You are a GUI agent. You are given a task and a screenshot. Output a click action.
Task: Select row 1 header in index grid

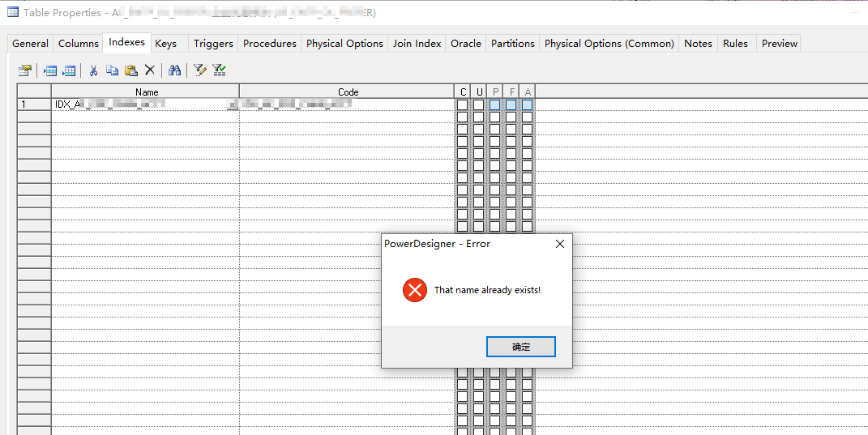coord(34,104)
